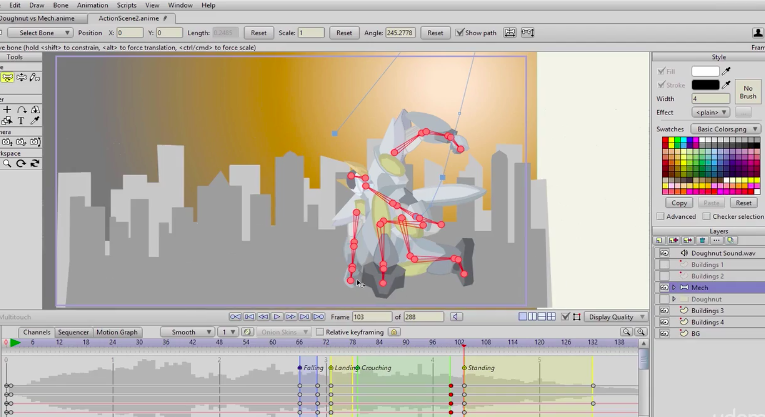Enable Relative keyframing checkbox

point(320,331)
